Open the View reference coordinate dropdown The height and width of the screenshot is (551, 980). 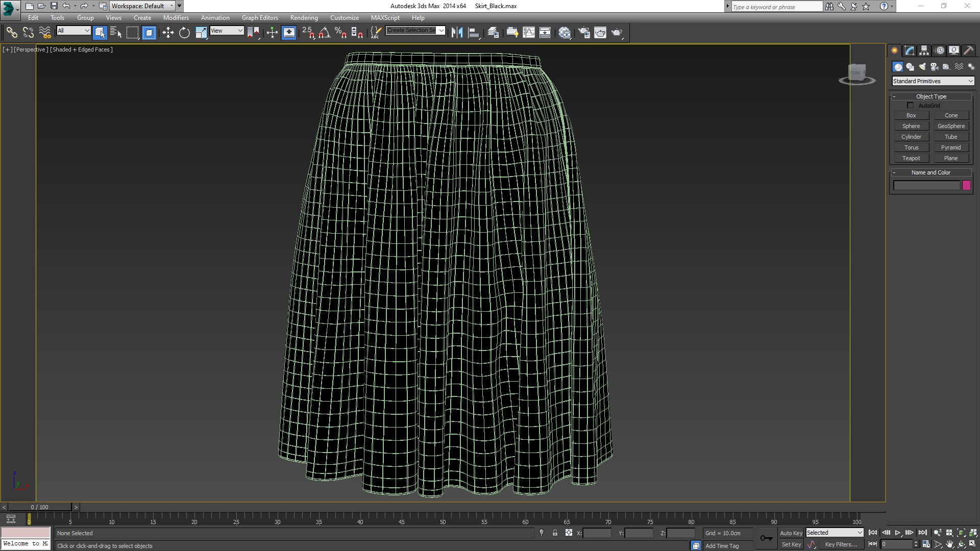[x=227, y=31]
